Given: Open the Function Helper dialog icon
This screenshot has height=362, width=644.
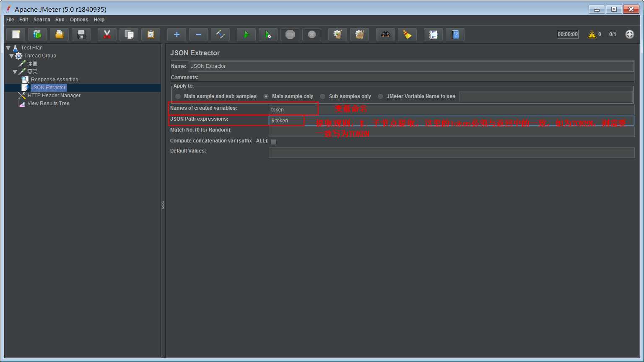Looking at the screenshot, I should click(434, 34).
